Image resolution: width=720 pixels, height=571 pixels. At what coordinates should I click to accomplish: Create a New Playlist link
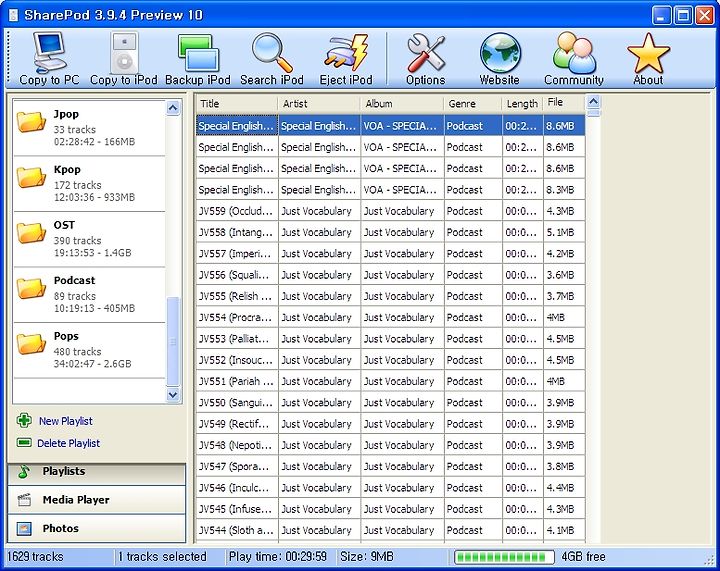66,421
